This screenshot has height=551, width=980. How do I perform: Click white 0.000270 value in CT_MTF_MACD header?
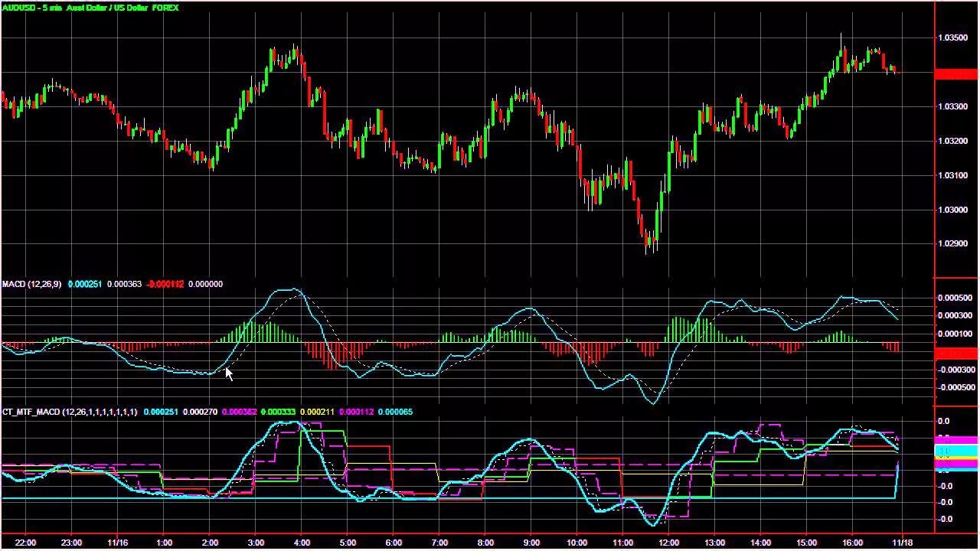pyautogui.click(x=201, y=412)
